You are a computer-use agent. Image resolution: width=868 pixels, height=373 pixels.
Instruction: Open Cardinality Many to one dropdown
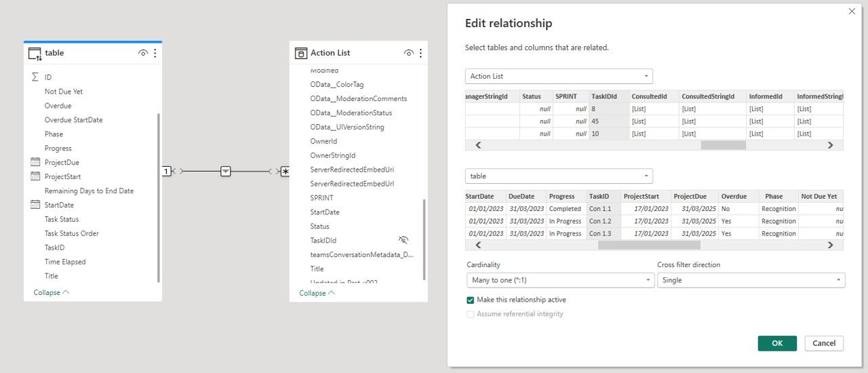pyautogui.click(x=560, y=280)
